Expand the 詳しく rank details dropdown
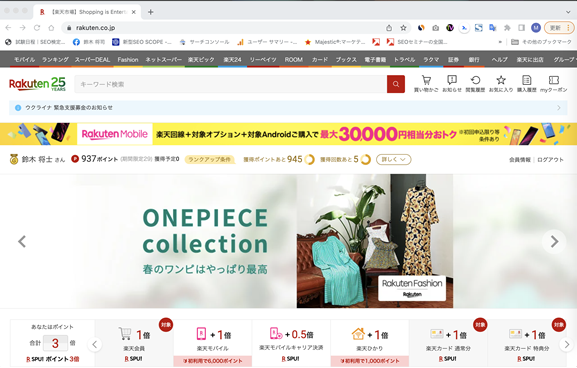The height and width of the screenshot is (368, 577). (393, 159)
